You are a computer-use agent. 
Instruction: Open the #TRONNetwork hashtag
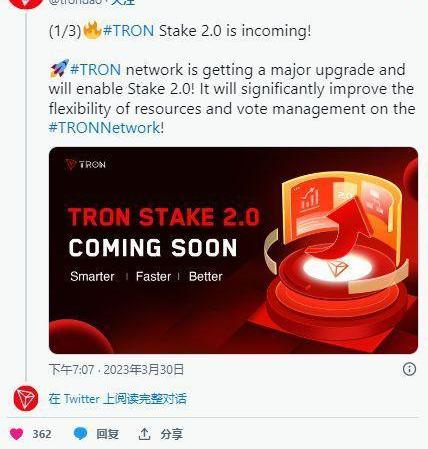[x=105, y=128]
